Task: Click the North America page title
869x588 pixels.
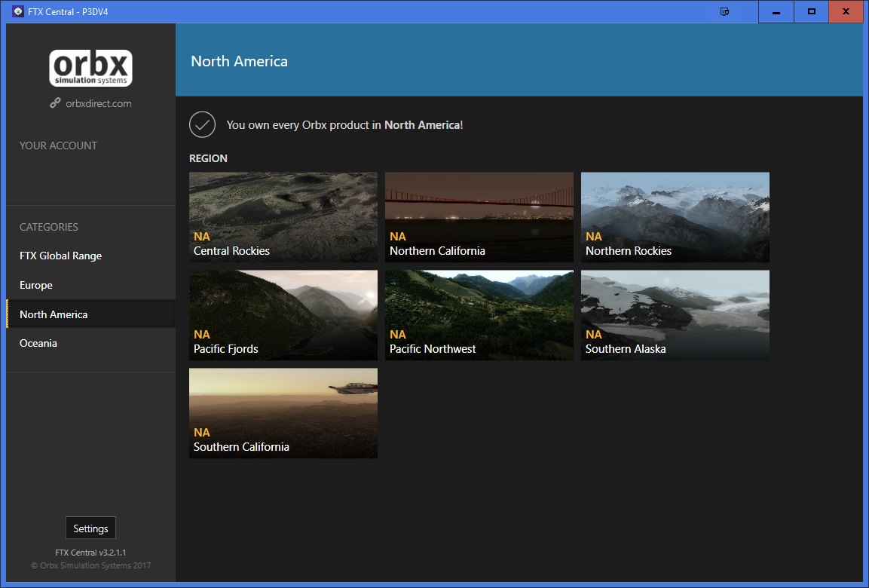Action: click(240, 61)
